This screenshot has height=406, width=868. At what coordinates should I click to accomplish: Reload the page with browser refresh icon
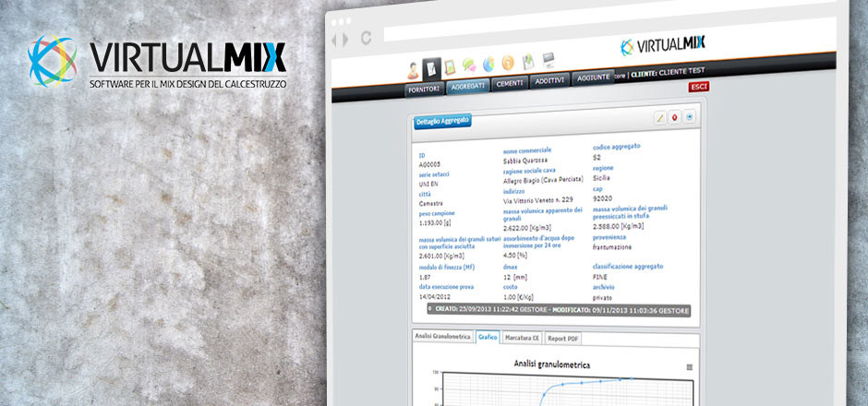click(366, 38)
